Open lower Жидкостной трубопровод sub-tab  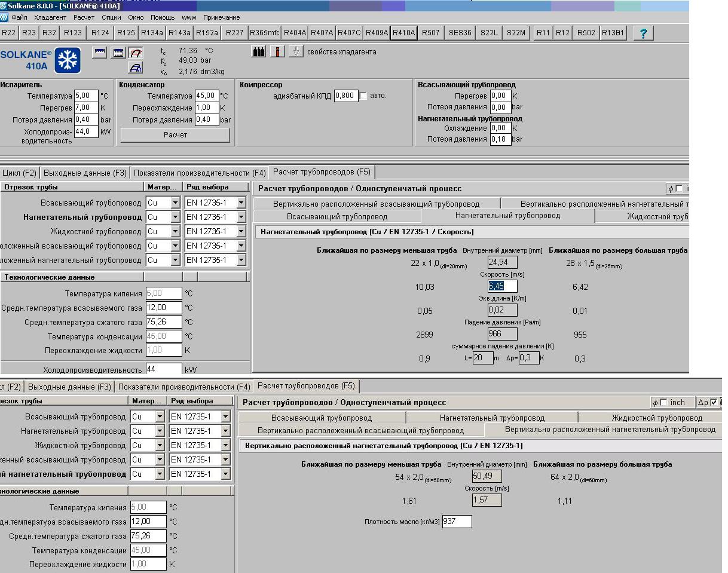click(657, 418)
